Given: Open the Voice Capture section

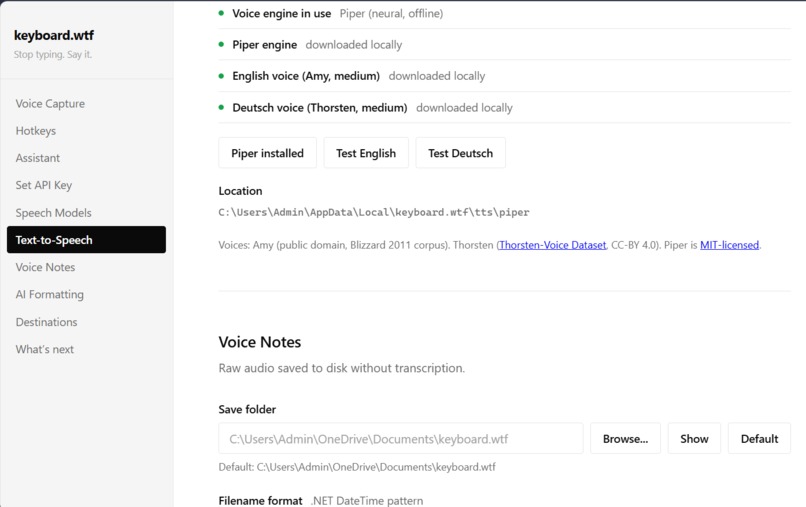Looking at the screenshot, I should tap(50, 103).
